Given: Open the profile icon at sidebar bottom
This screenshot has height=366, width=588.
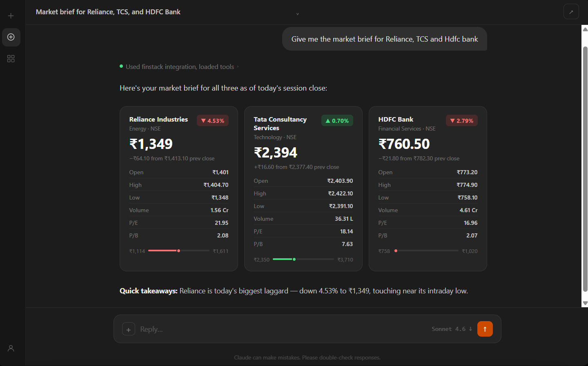Looking at the screenshot, I should tap(11, 348).
